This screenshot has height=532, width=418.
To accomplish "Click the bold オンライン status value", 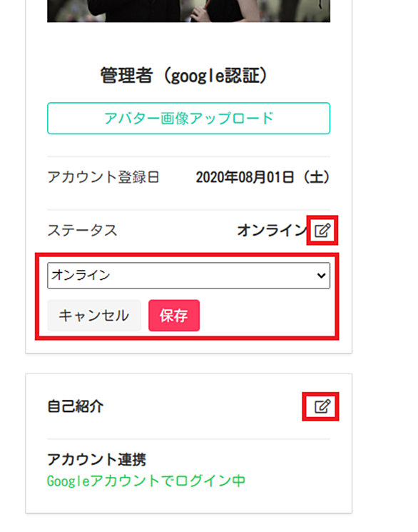I will coord(272,231).
